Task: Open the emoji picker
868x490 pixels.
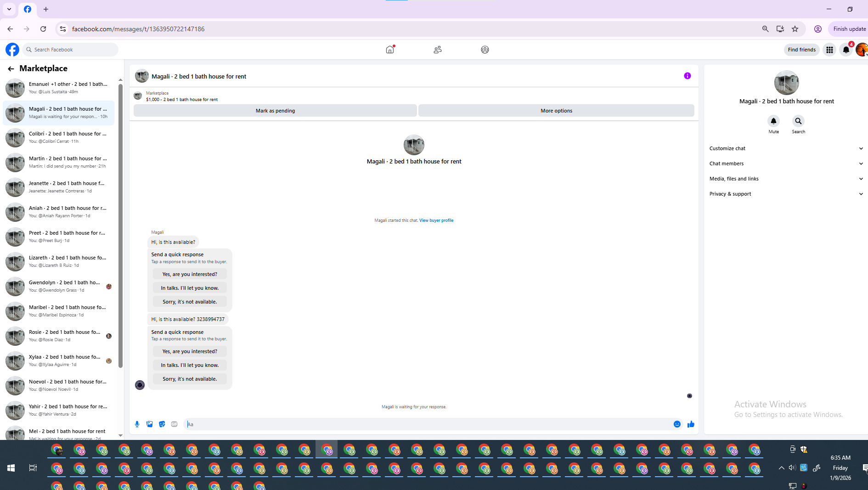Action: point(677,424)
